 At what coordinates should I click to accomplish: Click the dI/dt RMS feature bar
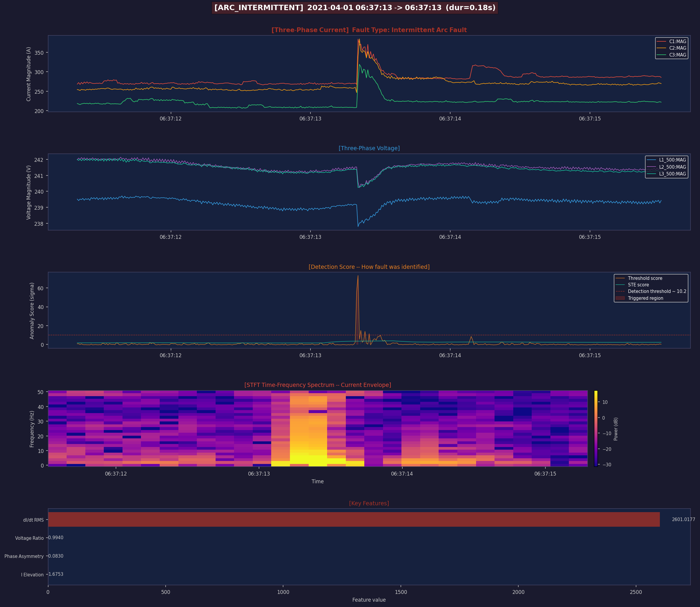point(354,520)
